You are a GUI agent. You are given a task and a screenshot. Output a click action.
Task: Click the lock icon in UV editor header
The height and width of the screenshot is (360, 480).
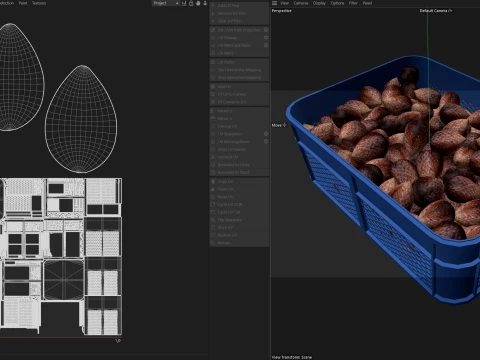[x=191, y=3]
